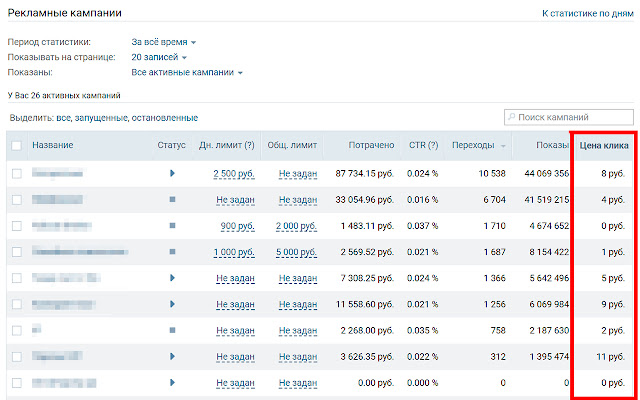Open the '20 записей' per-page dropdown
640x400 pixels.
[x=159, y=57]
